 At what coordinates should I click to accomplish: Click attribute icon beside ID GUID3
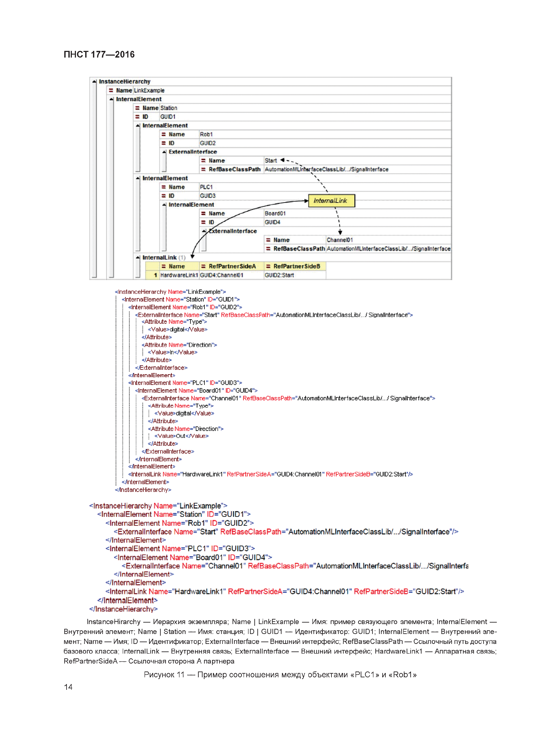click(x=164, y=196)
